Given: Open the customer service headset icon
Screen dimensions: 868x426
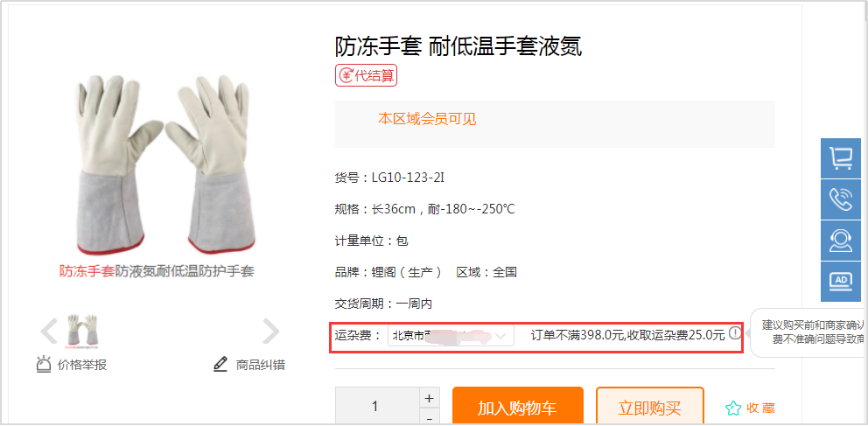Looking at the screenshot, I should (x=841, y=241).
